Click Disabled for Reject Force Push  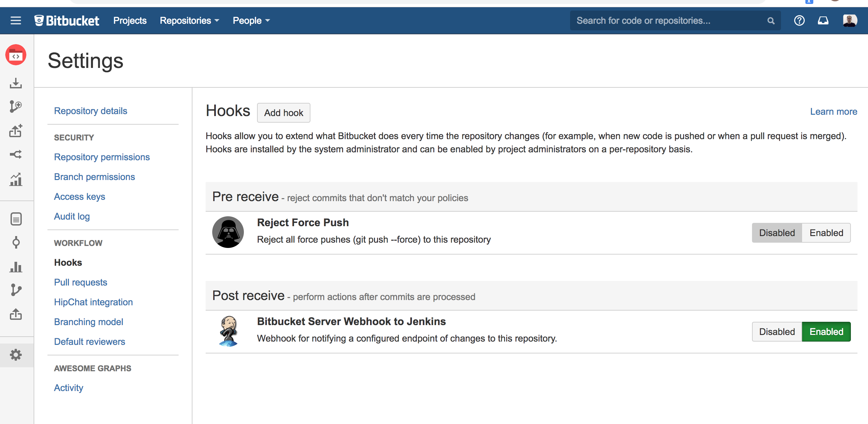(x=777, y=233)
